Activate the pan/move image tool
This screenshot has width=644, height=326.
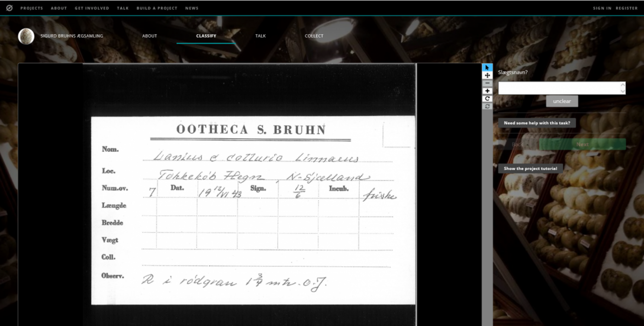pos(487,75)
